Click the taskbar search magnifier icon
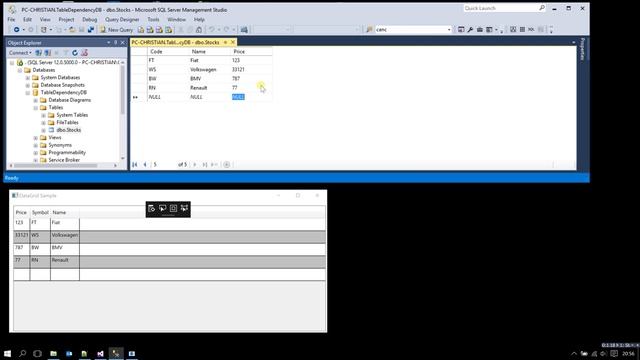Screen dimensions: 640x360 coord(22,353)
